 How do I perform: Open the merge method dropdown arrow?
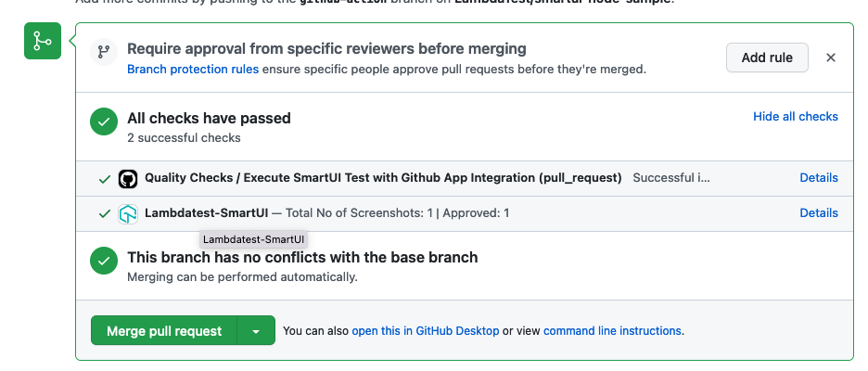click(x=256, y=331)
